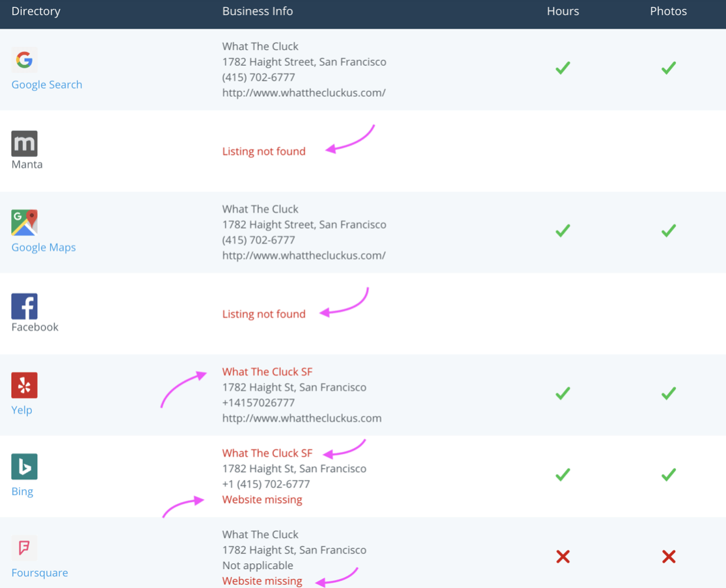Click the Bing logo icon

click(x=24, y=467)
